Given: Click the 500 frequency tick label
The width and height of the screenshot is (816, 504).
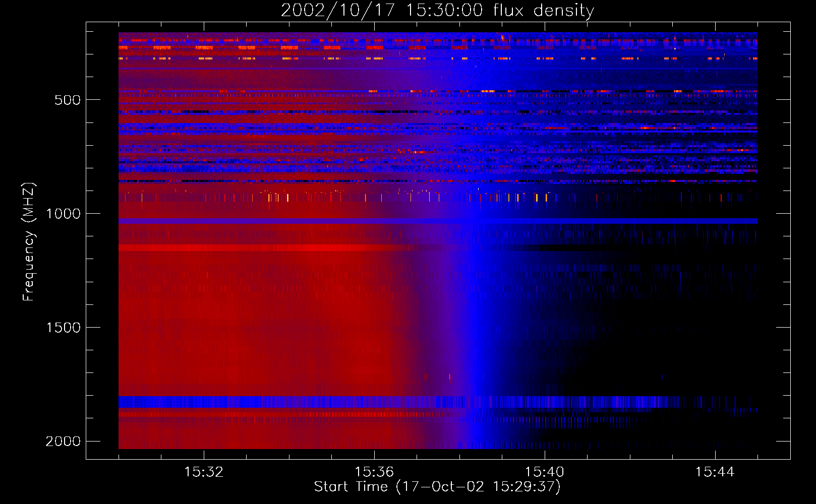Looking at the screenshot, I should point(68,100).
